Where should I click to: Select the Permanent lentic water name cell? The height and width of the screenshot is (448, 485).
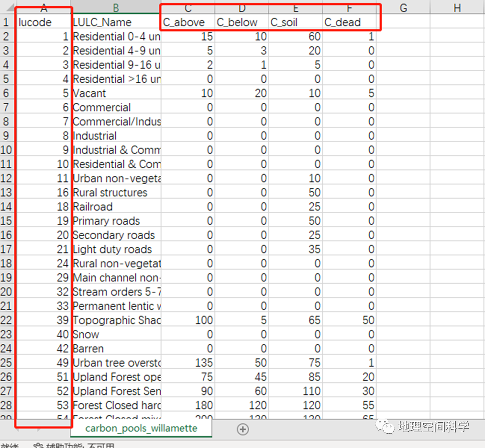pos(116,306)
